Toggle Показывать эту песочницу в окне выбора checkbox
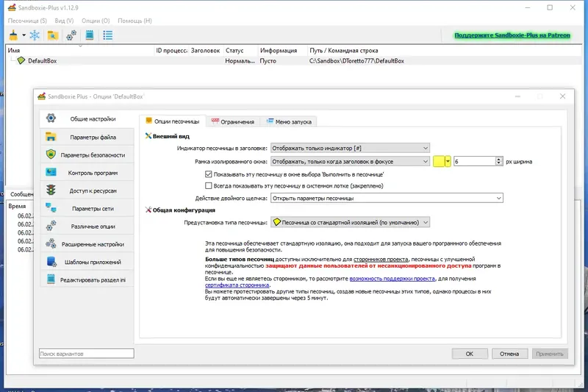The height and width of the screenshot is (392, 588). 209,174
